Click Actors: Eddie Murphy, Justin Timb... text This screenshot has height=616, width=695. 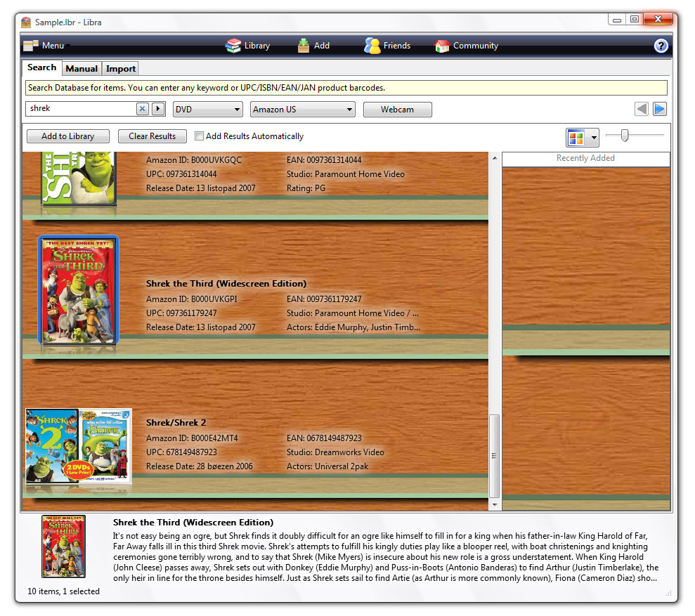(x=353, y=327)
